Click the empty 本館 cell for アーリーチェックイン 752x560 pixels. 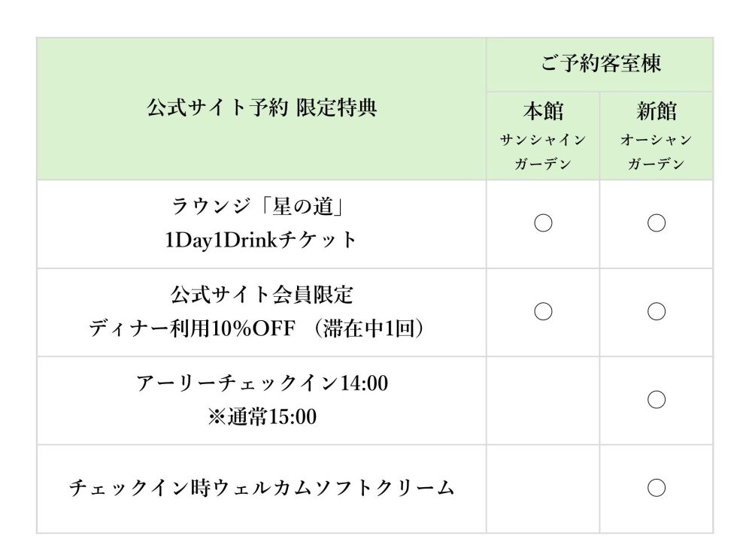pos(543,400)
